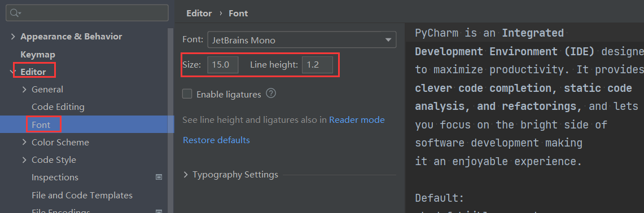Click the search magnifier icon in settings
Viewport: 644px width, 213px height.
pyautogui.click(x=15, y=13)
